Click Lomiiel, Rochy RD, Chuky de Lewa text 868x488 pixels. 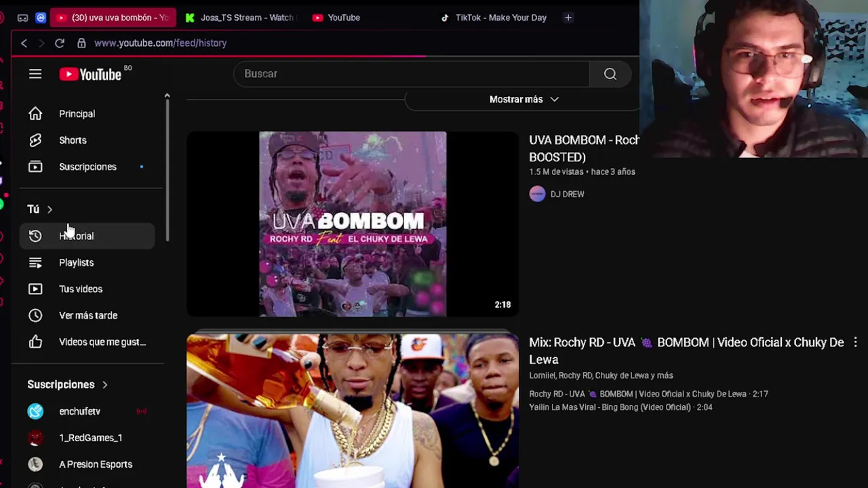(x=601, y=375)
